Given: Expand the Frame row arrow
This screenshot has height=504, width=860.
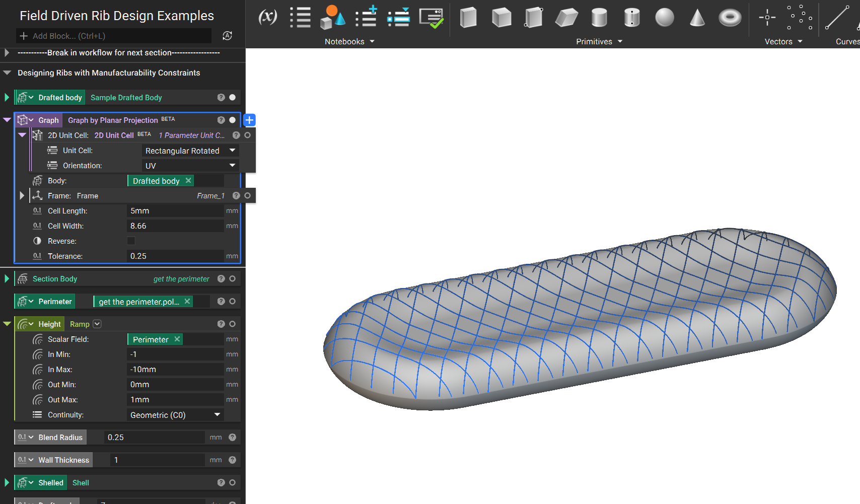Looking at the screenshot, I should [22, 196].
